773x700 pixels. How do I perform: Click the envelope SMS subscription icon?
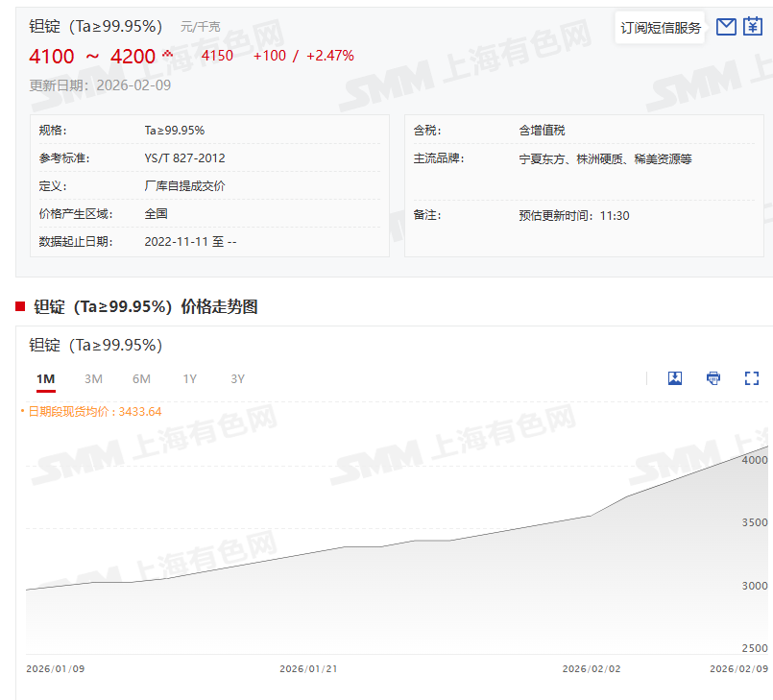[726, 27]
